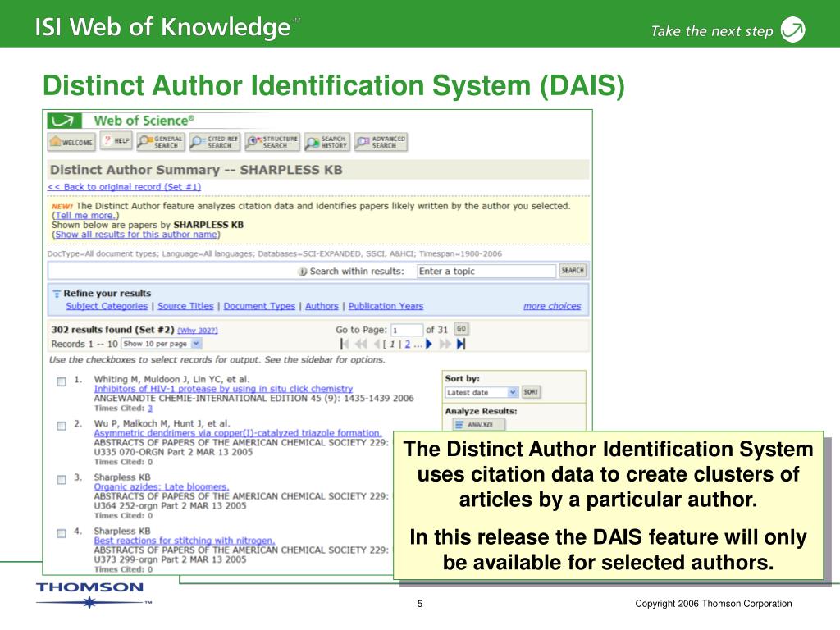Click the Refine your results funnel icon

[57, 294]
